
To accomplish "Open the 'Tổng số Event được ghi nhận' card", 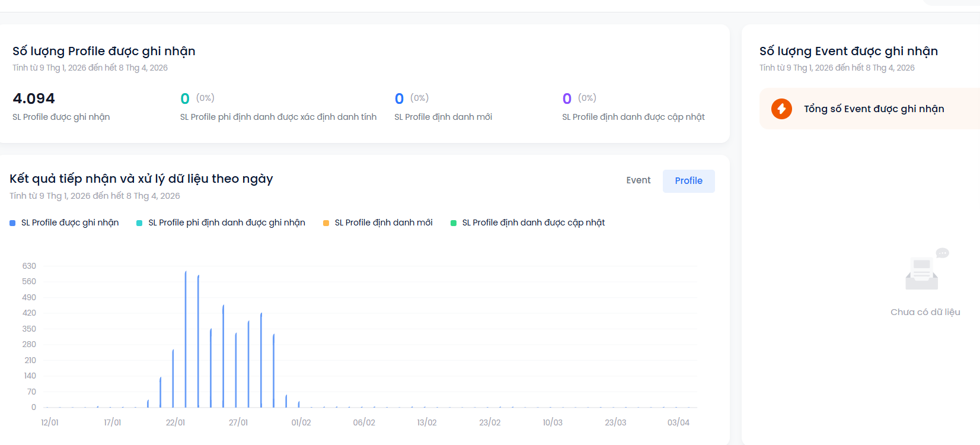I will pos(873,109).
